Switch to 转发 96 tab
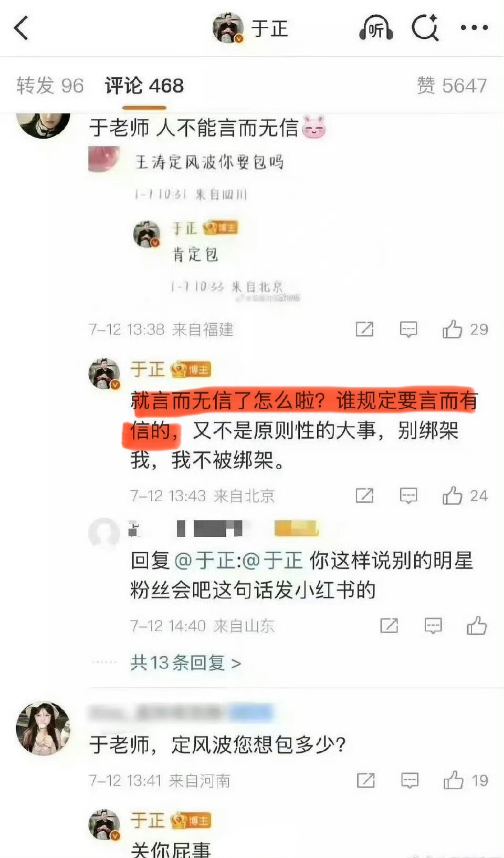The height and width of the screenshot is (858, 504). (50, 85)
